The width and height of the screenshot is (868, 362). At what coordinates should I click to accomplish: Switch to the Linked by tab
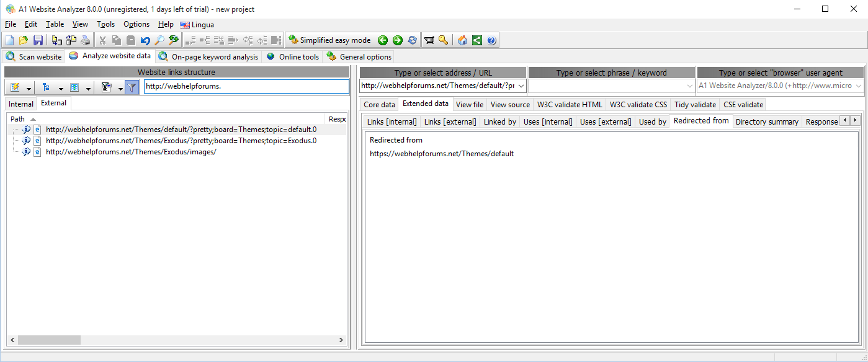click(x=499, y=121)
